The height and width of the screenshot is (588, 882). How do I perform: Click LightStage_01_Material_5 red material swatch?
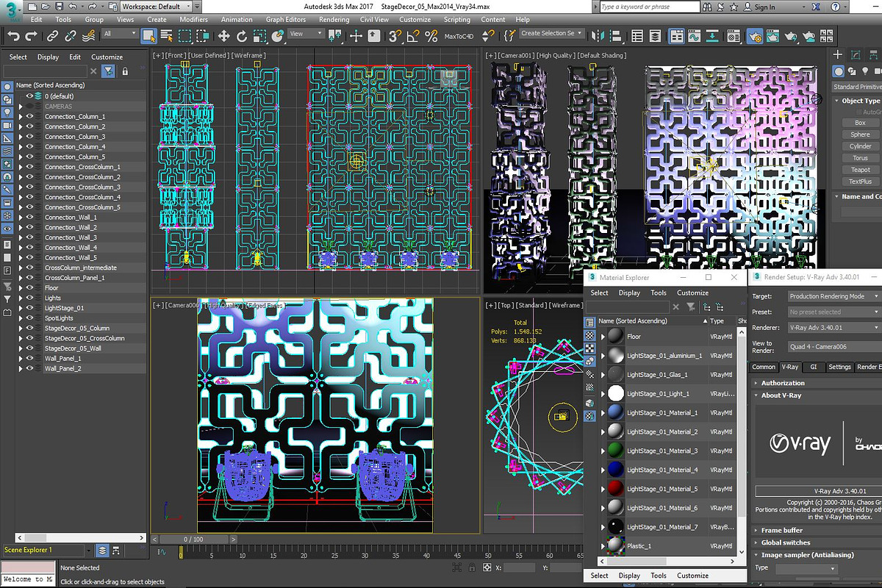point(615,489)
